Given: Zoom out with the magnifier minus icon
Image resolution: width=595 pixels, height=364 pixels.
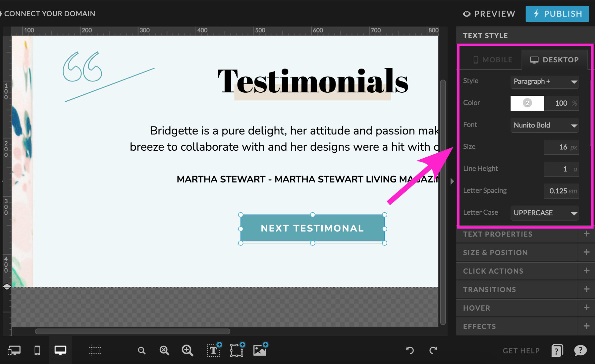Looking at the screenshot, I should pyautogui.click(x=141, y=350).
